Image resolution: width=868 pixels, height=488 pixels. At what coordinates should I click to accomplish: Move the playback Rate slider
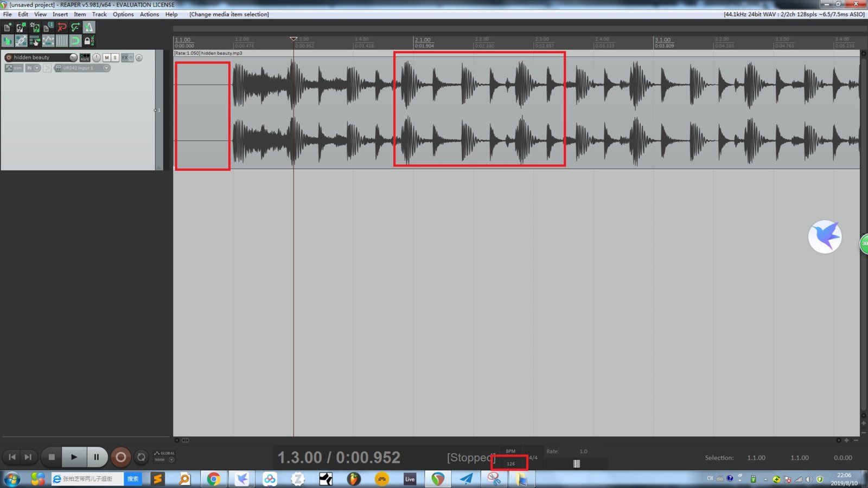[576, 464]
